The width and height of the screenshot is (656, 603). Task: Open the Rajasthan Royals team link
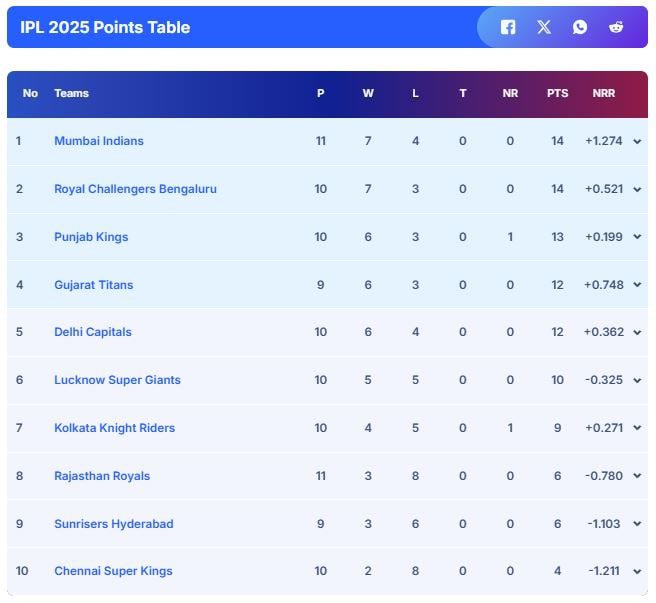pos(102,476)
